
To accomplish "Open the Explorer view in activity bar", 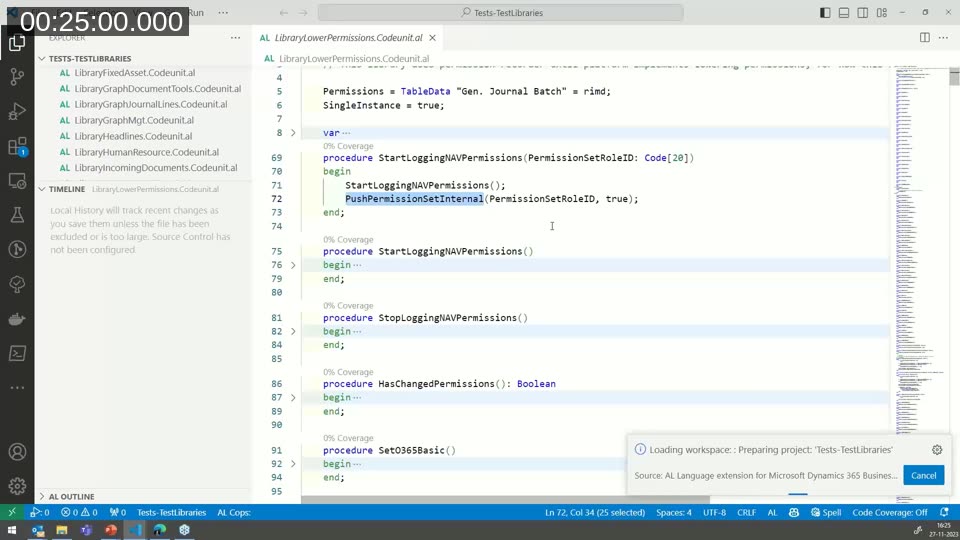I will [x=17, y=43].
